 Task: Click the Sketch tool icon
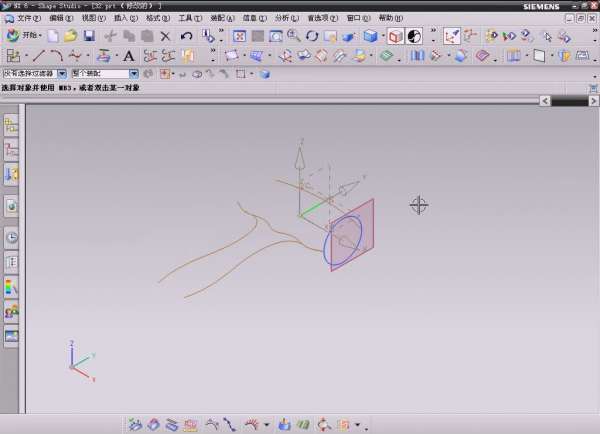[x=13, y=56]
